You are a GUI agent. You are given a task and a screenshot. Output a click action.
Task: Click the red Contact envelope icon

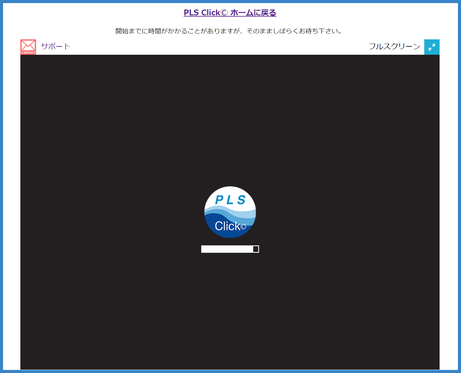click(x=28, y=47)
